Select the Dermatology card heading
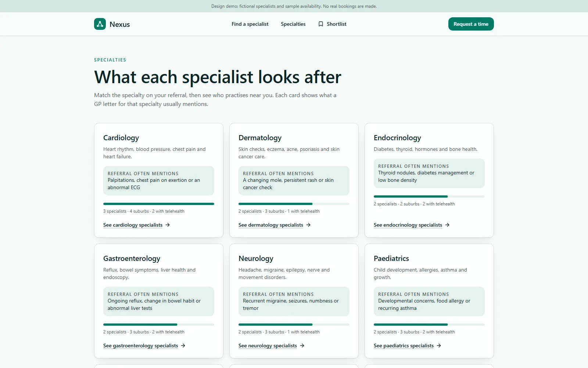 [x=260, y=138]
